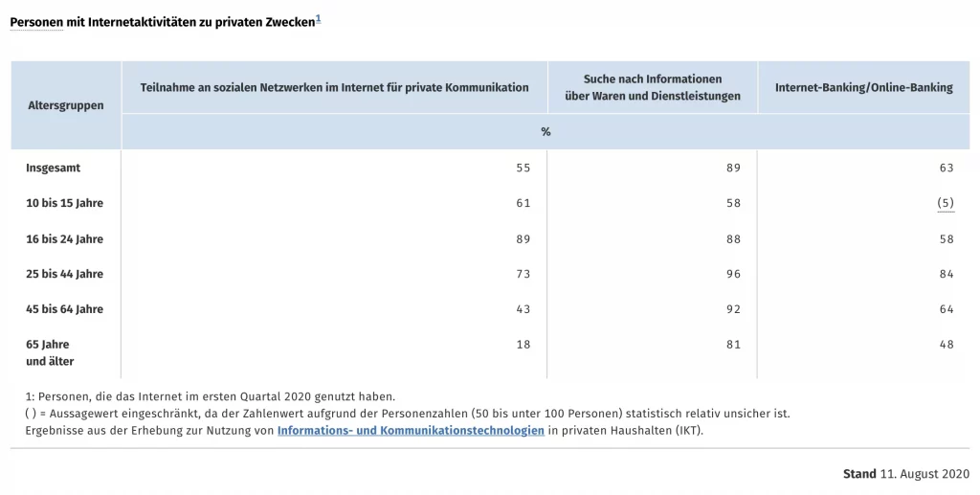The image size is (980, 495).
Task: Select the '25 bis 44 Jahre' row label
Action: tap(64, 274)
